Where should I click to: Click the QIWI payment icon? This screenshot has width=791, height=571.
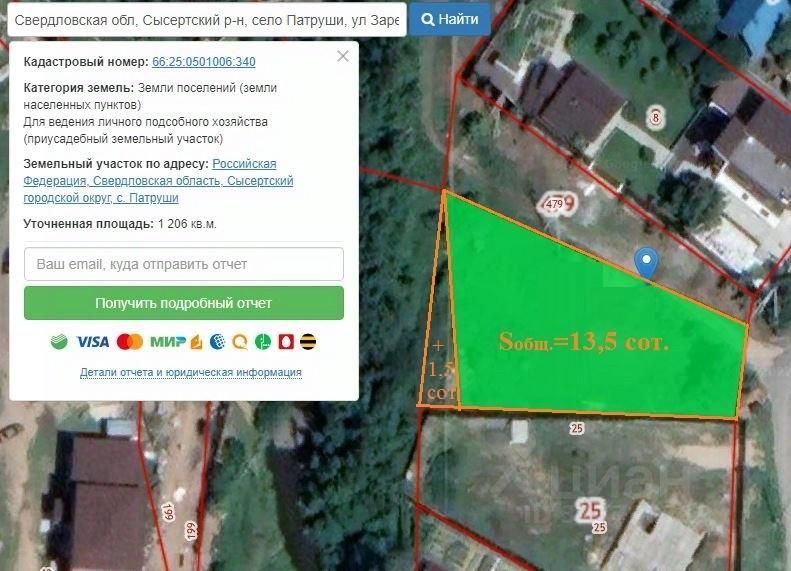pos(240,342)
